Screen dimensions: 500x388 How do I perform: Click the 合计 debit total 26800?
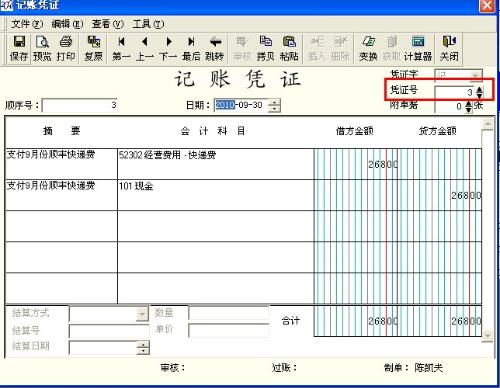383,321
